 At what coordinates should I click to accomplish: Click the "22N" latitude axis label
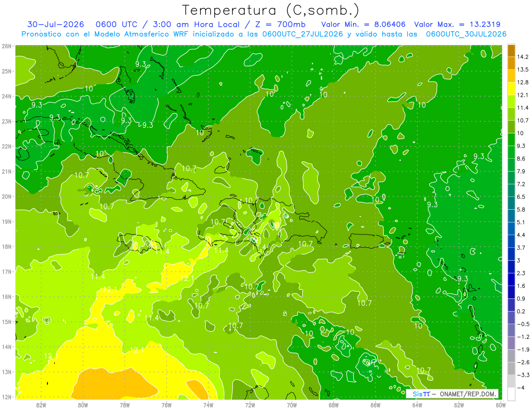7,146
